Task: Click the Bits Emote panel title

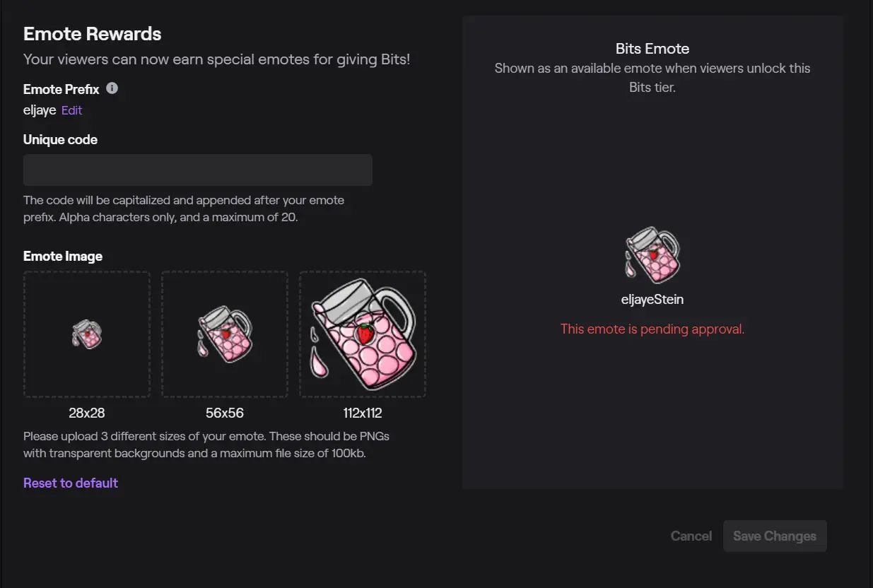Action: point(652,49)
